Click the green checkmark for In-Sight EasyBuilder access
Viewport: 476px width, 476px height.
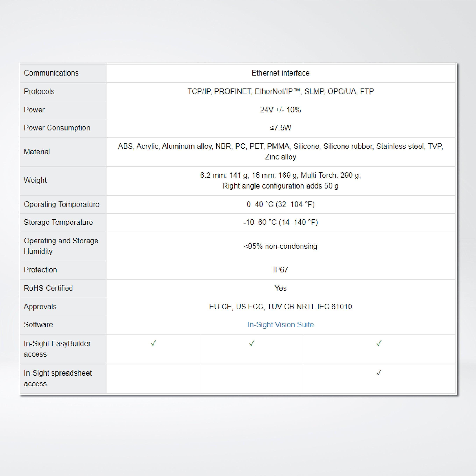(153, 342)
